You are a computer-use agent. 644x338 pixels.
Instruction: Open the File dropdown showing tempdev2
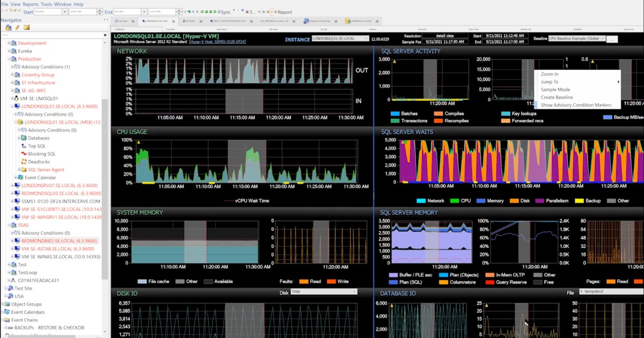611,292
